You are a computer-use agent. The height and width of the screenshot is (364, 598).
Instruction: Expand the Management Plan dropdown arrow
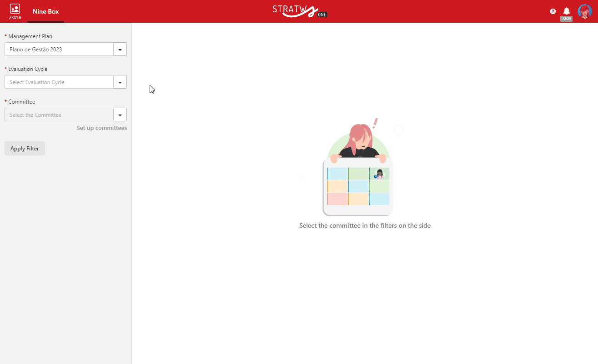click(120, 49)
